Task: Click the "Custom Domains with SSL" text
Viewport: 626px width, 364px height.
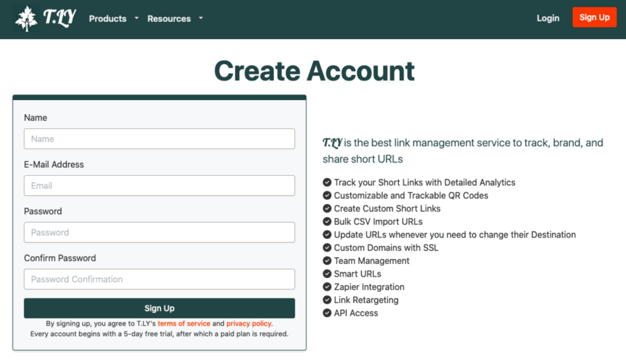Action: 386,247
